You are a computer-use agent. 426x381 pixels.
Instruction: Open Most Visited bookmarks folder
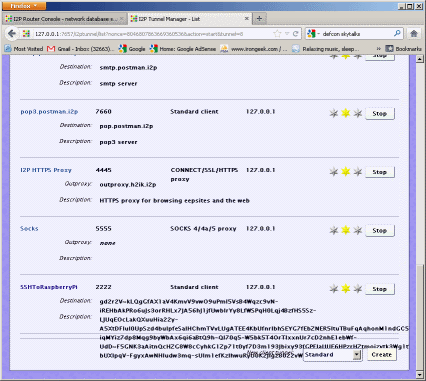pos(24,49)
